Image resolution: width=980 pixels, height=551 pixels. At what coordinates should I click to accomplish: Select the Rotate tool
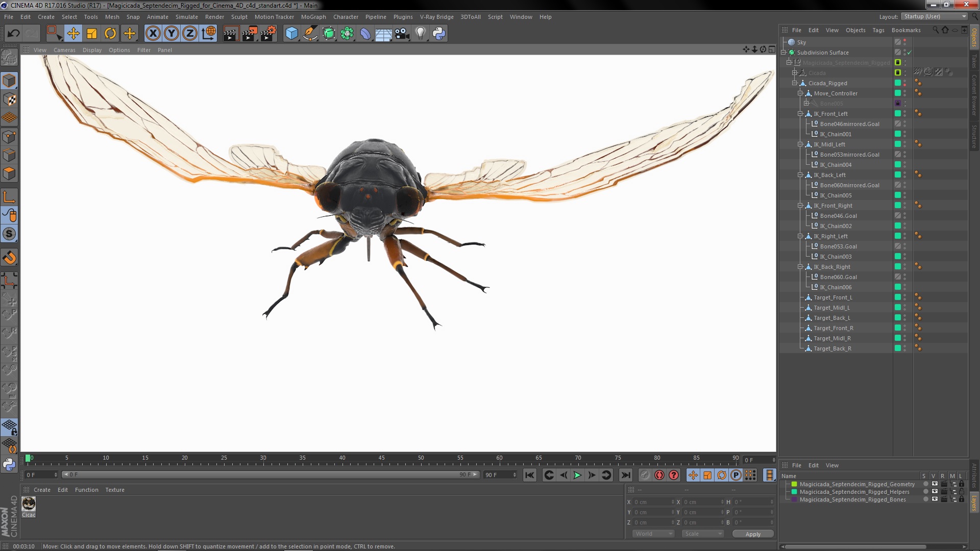point(110,34)
